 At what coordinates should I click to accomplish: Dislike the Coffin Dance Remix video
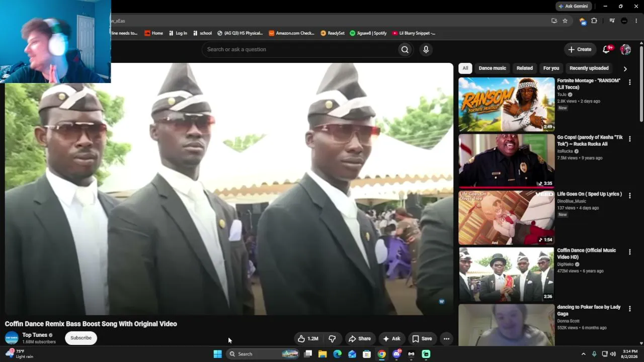coord(332,339)
